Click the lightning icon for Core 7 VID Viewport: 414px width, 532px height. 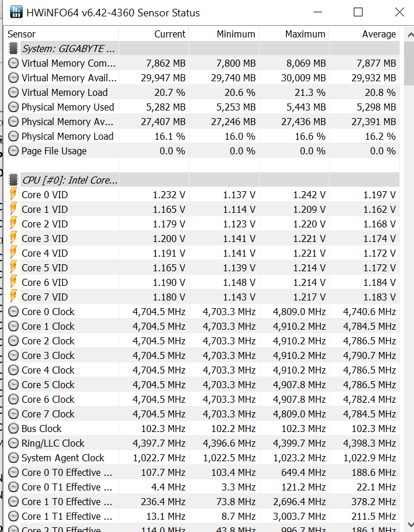pos(13,297)
